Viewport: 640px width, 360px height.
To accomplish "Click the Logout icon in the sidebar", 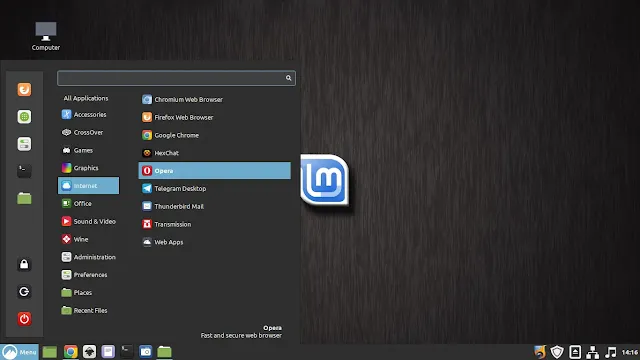I will (x=24, y=291).
